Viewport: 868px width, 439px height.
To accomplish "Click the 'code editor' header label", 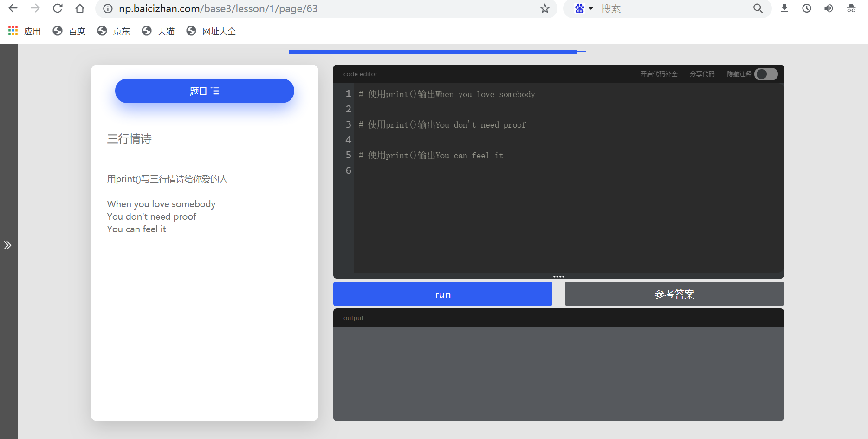I will click(360, 74).
